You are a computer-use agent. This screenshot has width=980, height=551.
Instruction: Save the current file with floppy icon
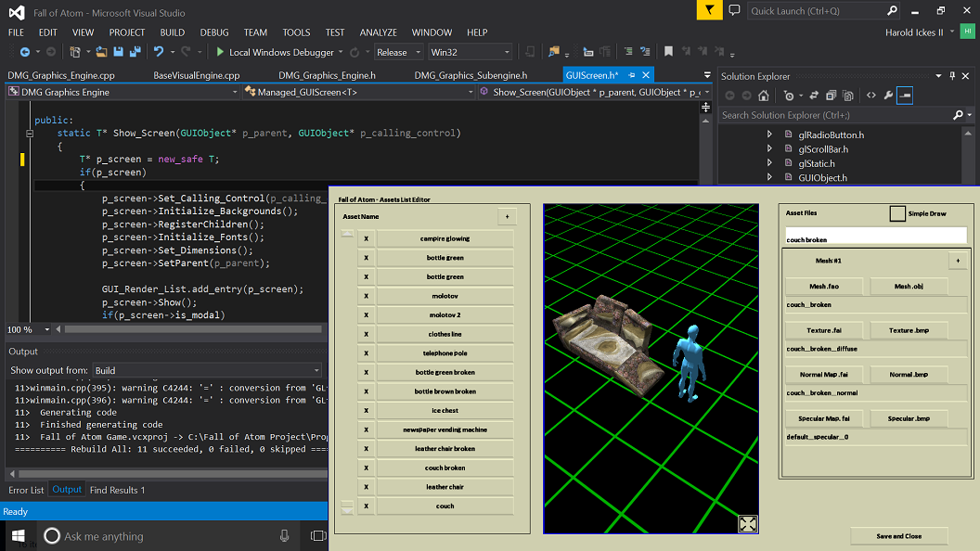tap(118, 53)
